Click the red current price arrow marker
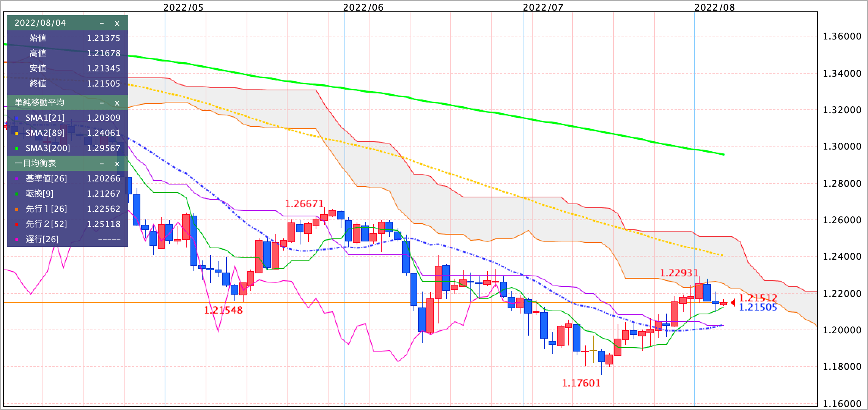Viewport: 868px width, 410px height. coord(733,303)
